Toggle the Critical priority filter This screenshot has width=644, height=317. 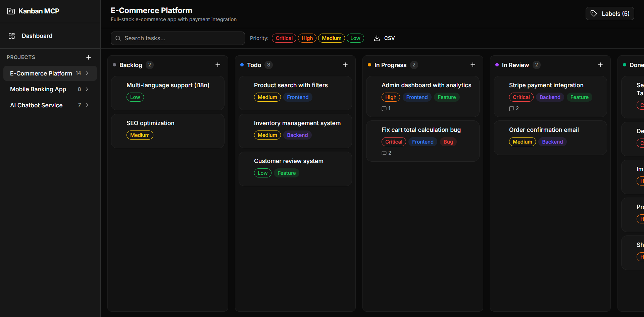pos(284,38)
